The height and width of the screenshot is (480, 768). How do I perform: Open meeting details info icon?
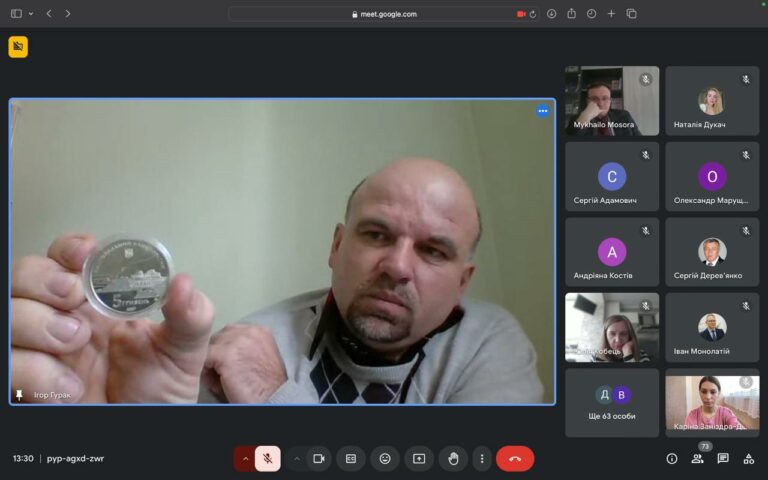coord(671,458)
